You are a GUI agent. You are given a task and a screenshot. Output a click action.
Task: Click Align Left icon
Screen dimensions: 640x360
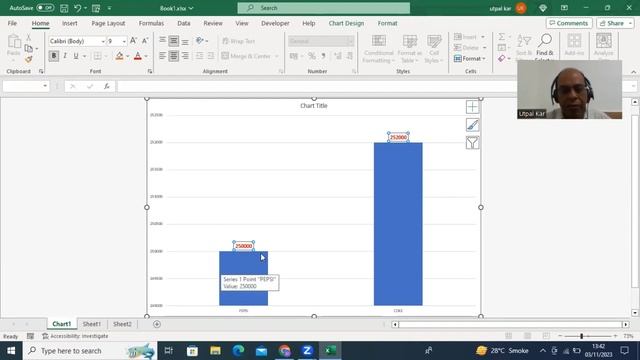pos(162,56)
